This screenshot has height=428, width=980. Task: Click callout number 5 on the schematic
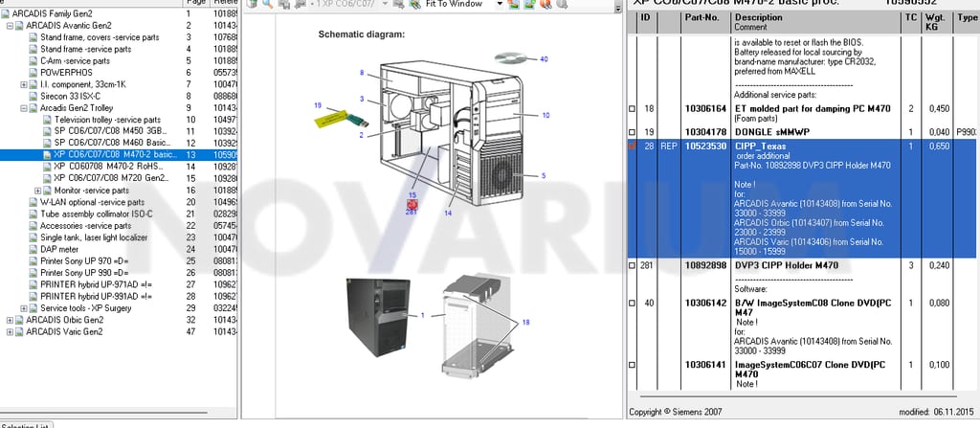click(x=544, y=176)
